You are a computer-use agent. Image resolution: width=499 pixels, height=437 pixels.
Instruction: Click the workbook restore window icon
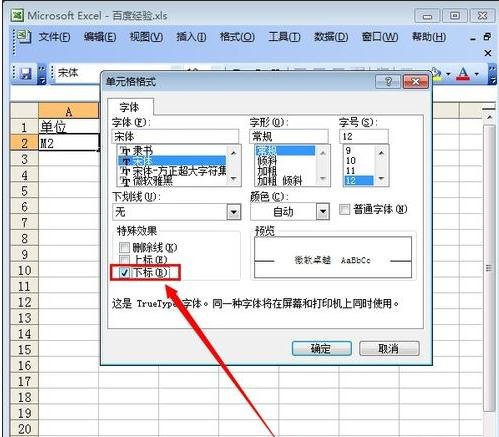coord(487,37)
